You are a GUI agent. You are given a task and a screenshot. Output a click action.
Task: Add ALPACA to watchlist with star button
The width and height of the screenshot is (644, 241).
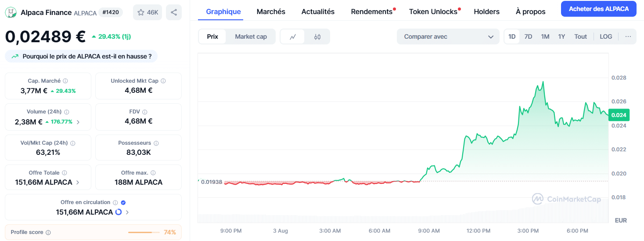[x=148, y=12]
